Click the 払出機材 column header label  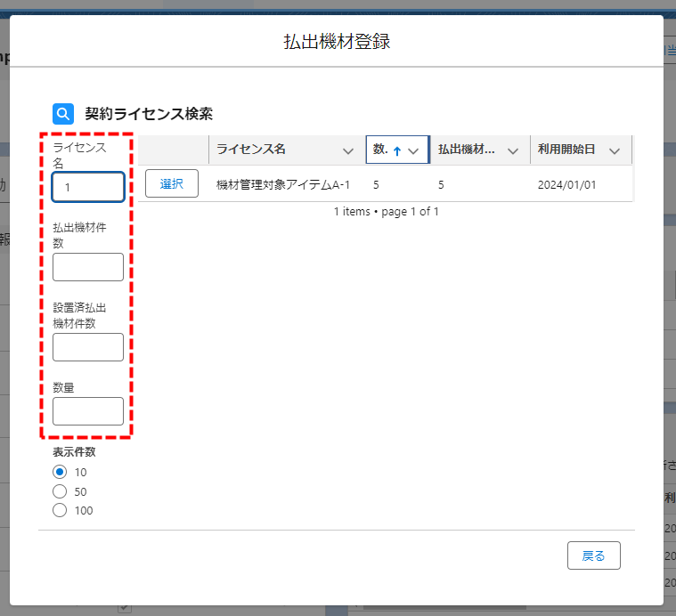467,150
